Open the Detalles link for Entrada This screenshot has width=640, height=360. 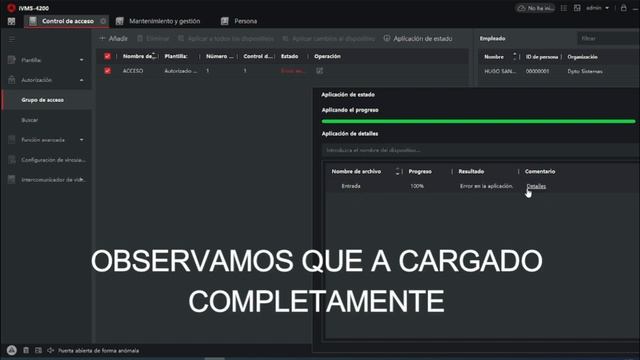536,186
